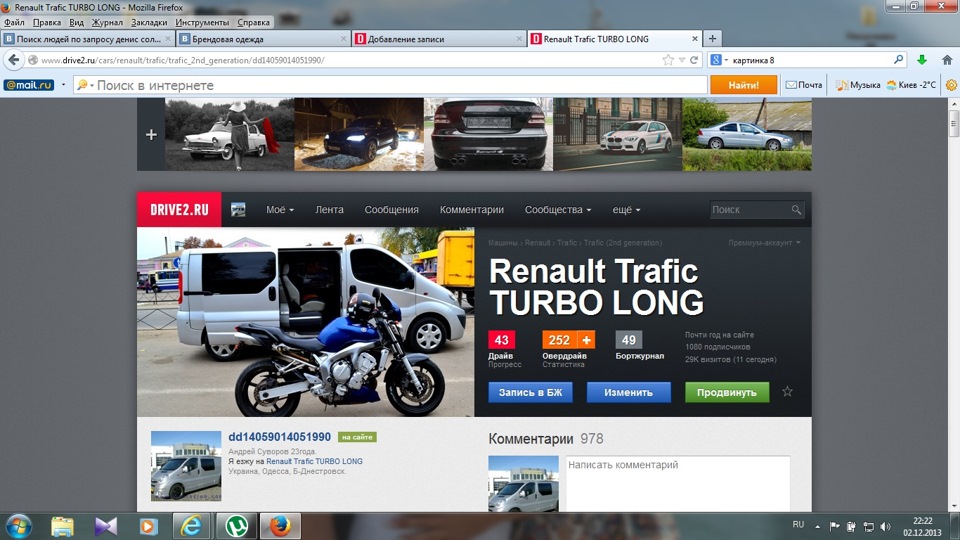Open the white retro car thumbnail
The height and width of the screenshot is (540, 960).
[x=230, y=135]
